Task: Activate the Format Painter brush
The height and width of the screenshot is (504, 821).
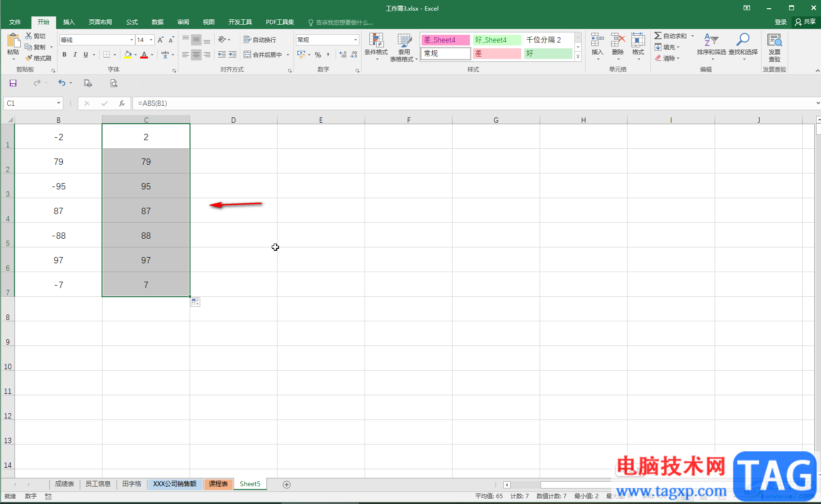Action: [x=29, y=58]
